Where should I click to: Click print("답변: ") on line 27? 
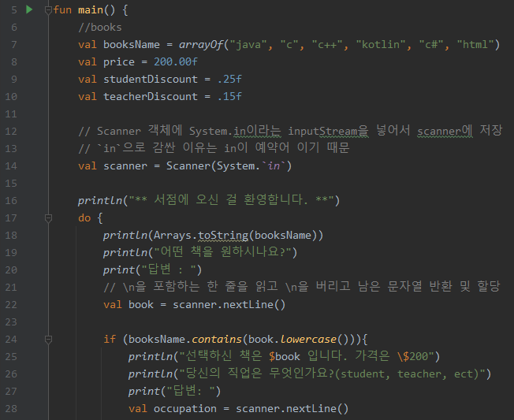pyautogui.click(x=174, y=391)
